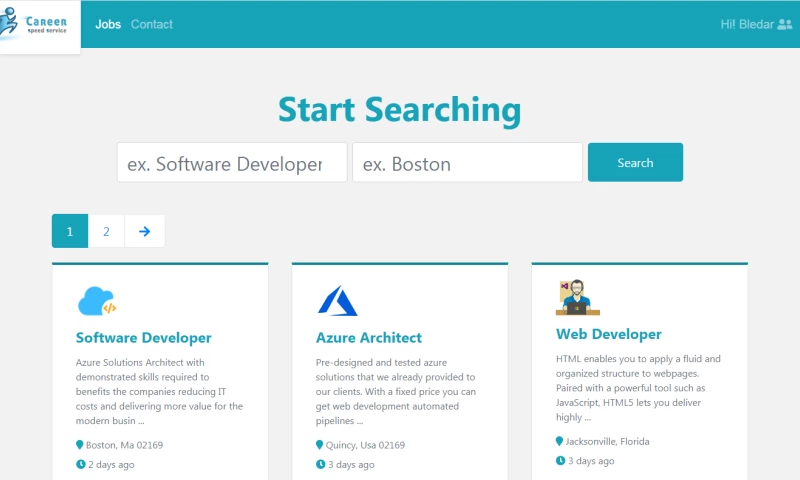
Task: Focus the location search field
Action: 467,162
